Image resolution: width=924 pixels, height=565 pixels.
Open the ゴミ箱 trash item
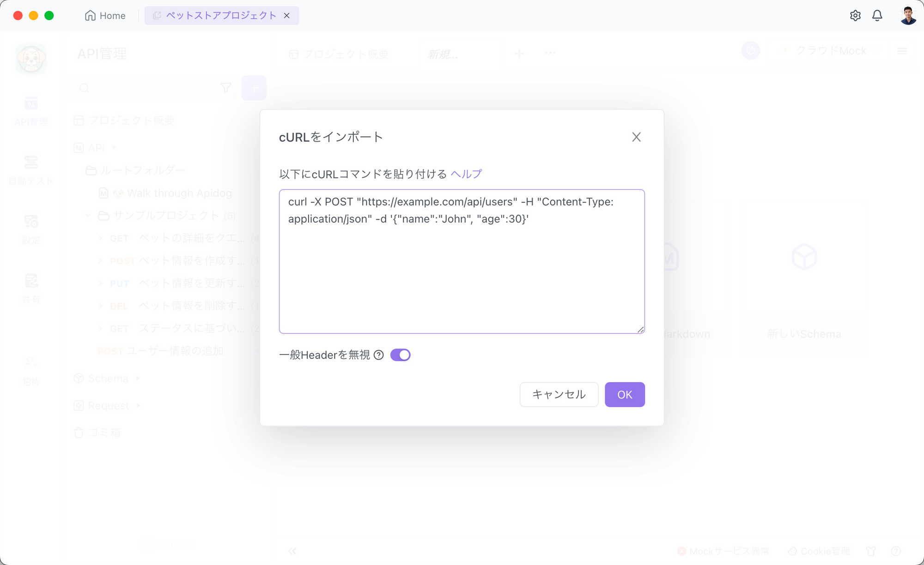[x=97, y=433]
